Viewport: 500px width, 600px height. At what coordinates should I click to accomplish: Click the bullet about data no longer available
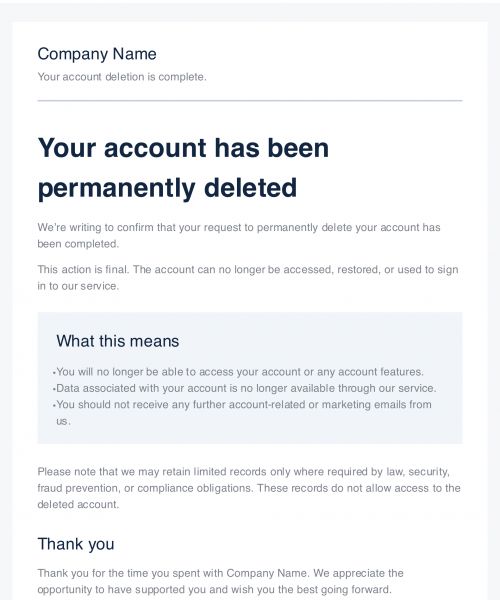coord(246,388)
